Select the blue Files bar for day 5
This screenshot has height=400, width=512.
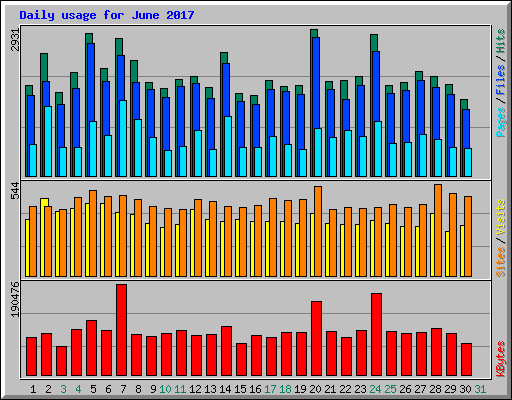[91, 82]
